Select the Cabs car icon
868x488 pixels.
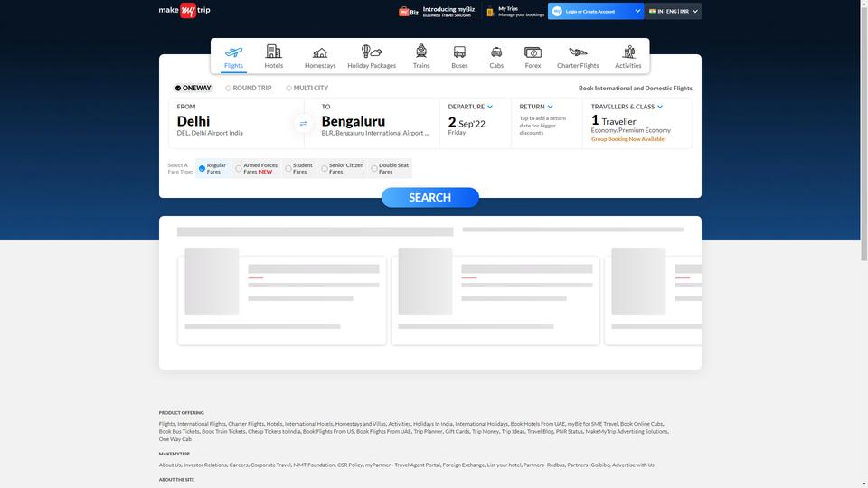(x=496, y=52)
